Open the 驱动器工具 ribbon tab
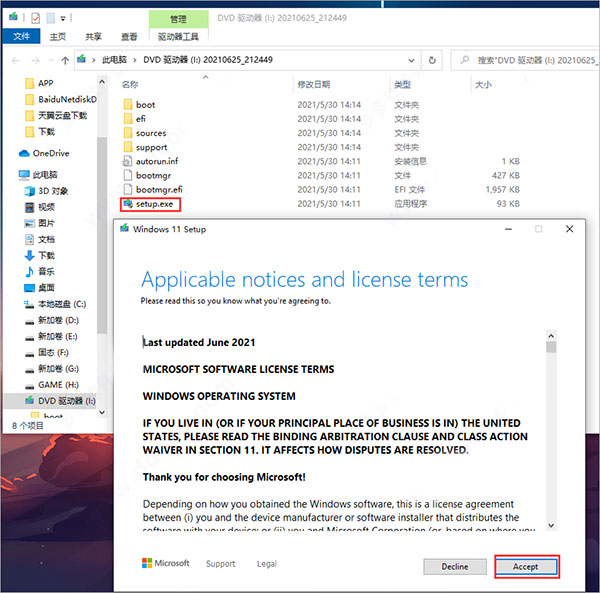This screenshot has width=600, height=593. coord(178,37)
